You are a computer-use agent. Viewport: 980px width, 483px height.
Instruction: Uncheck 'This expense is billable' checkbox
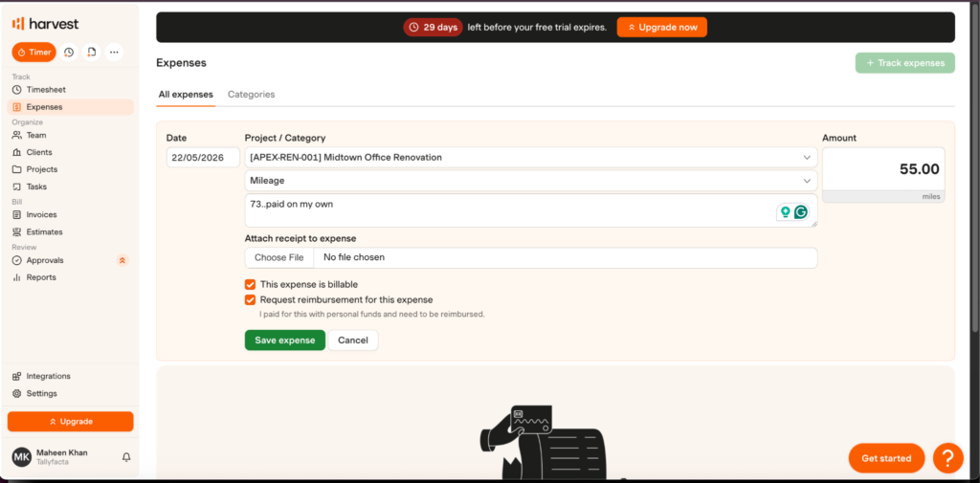(250, 284)
